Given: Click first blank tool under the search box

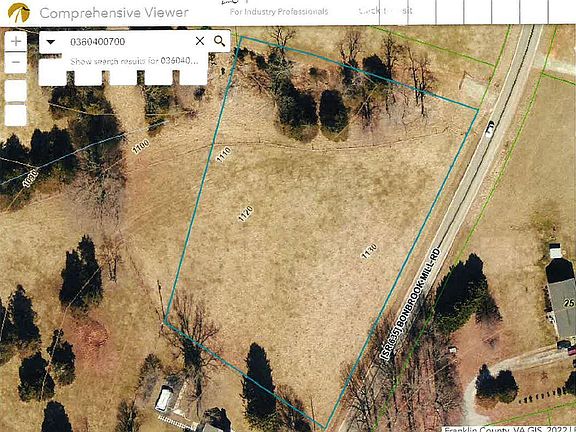Looking at the screenshot, I should [x=53, y=78].
